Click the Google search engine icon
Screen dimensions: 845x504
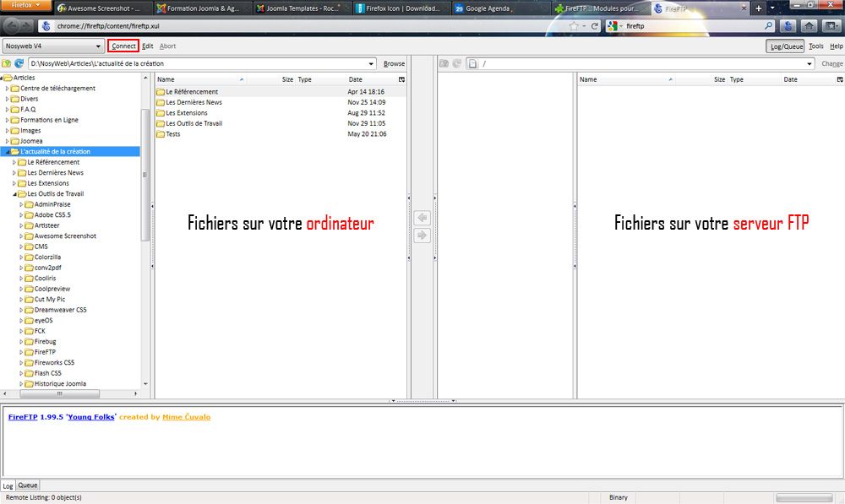coord(612,26)
